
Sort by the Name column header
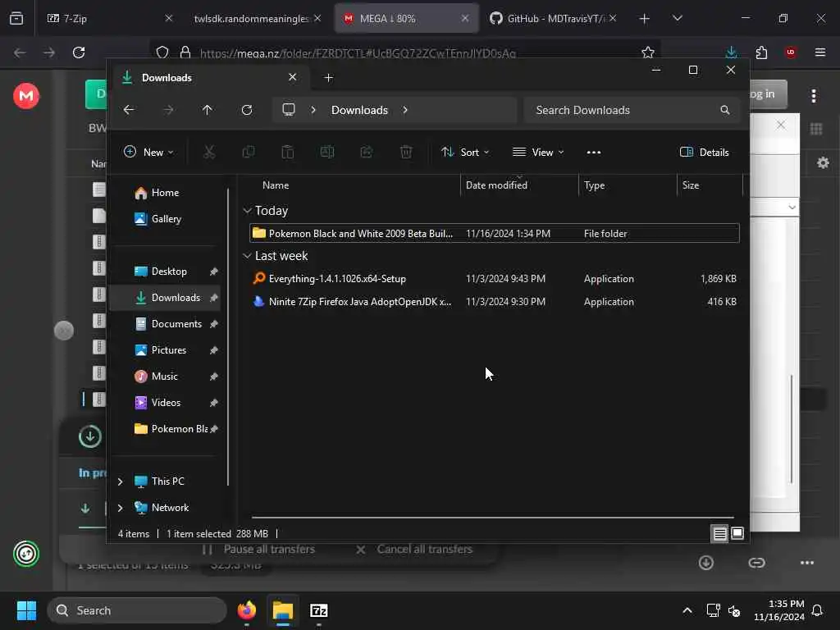coord(354,185)
